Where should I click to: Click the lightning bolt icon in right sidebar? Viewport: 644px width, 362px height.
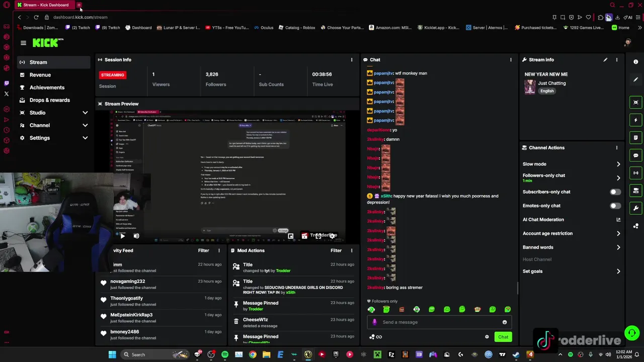click(x=636, y=120)
